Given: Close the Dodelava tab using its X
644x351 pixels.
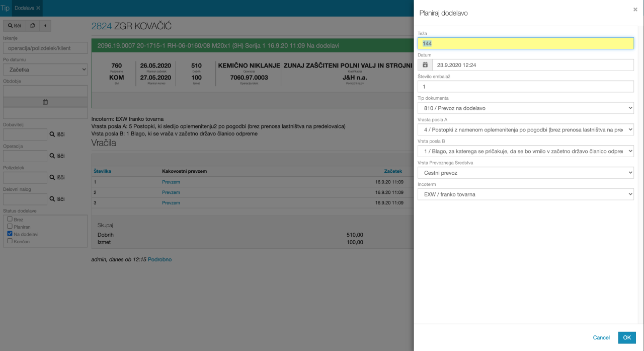Looking at the screenshot, I should (x=38, y=8).
